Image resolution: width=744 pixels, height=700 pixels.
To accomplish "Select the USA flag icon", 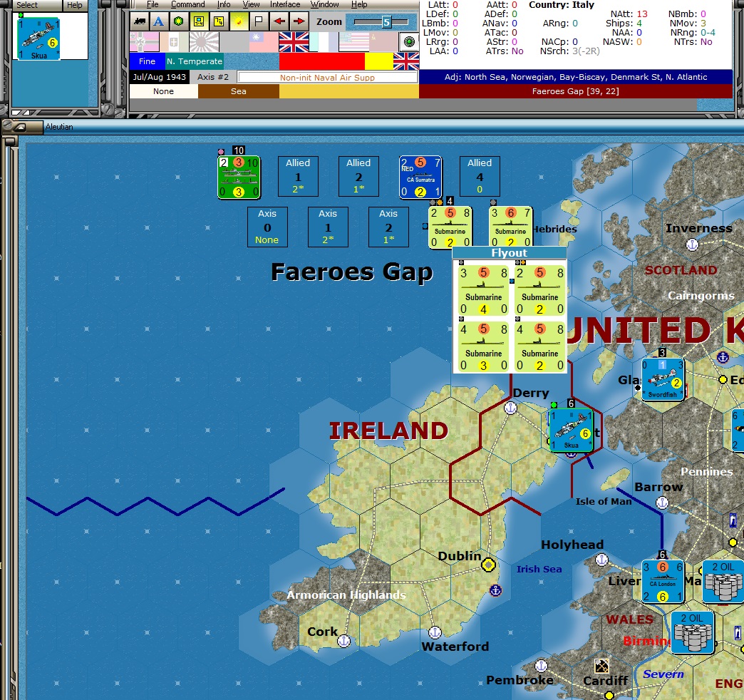I will (353, 42).
